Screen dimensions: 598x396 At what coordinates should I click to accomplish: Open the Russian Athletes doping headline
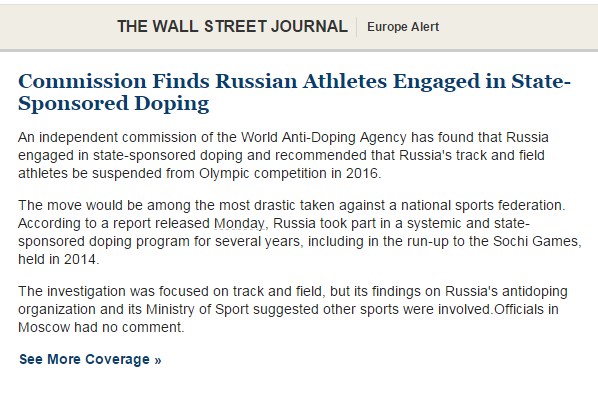pos(294,93)
